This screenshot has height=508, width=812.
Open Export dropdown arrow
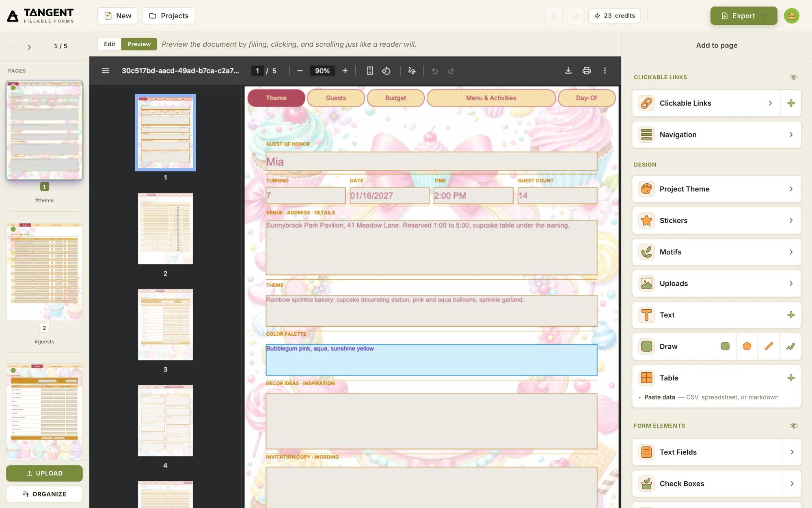click(x=764, y=16)
